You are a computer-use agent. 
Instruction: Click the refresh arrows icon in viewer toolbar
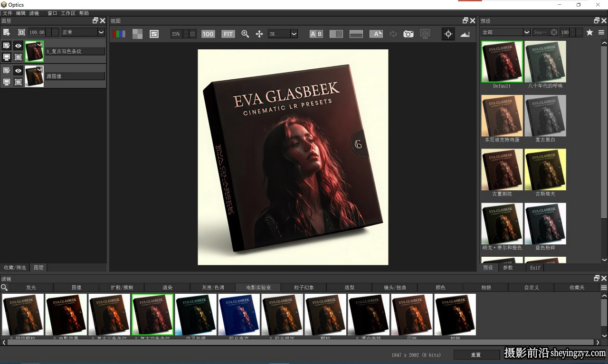click(393, 34)
